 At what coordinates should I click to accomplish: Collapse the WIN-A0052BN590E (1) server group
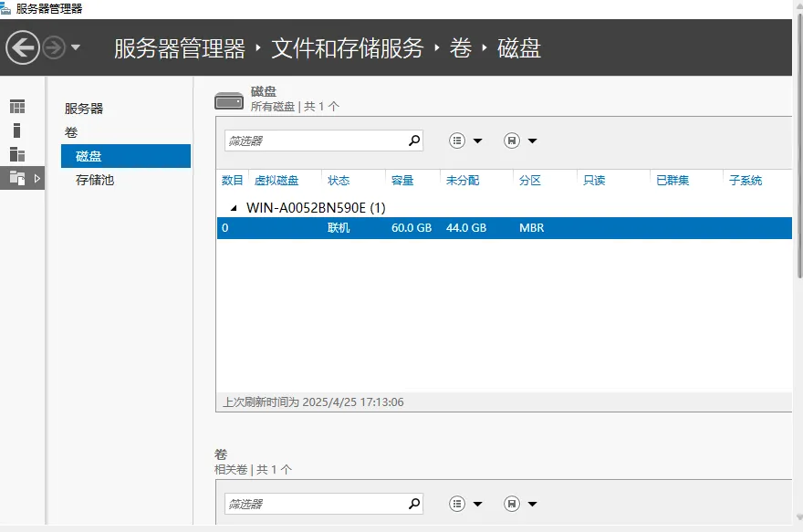pos(234,208)
